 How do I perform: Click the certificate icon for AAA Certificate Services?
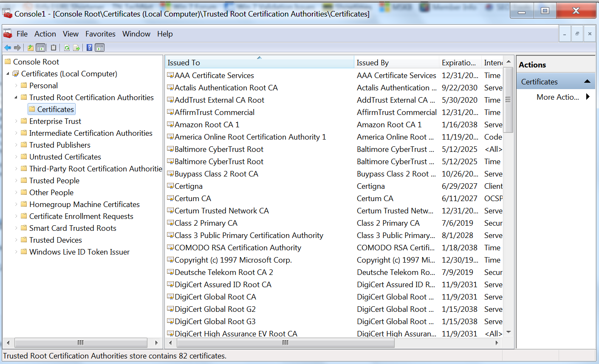tap(170, 76)
